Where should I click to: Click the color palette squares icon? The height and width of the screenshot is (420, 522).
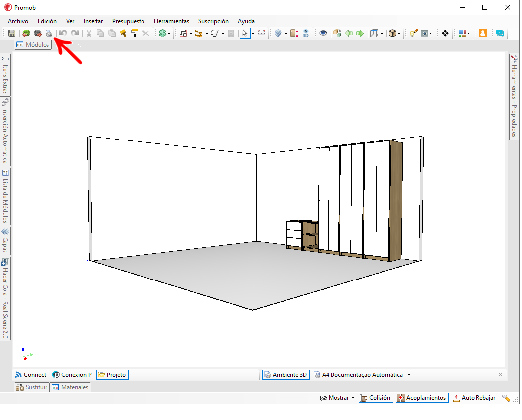pos(462,33)
